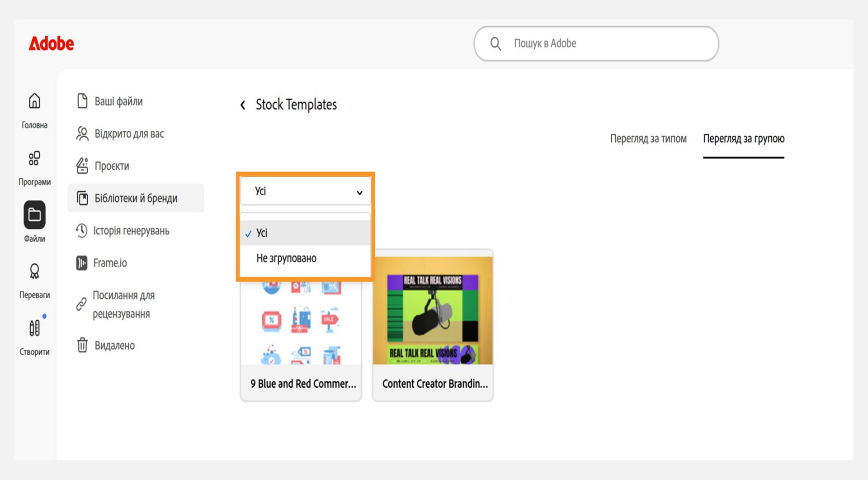
Task: Click in Пошук в Adobe search field
Action: coord(596,43)
